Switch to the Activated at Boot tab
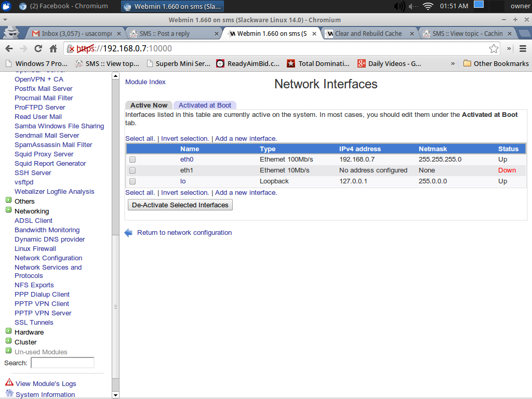 point(205,105)
